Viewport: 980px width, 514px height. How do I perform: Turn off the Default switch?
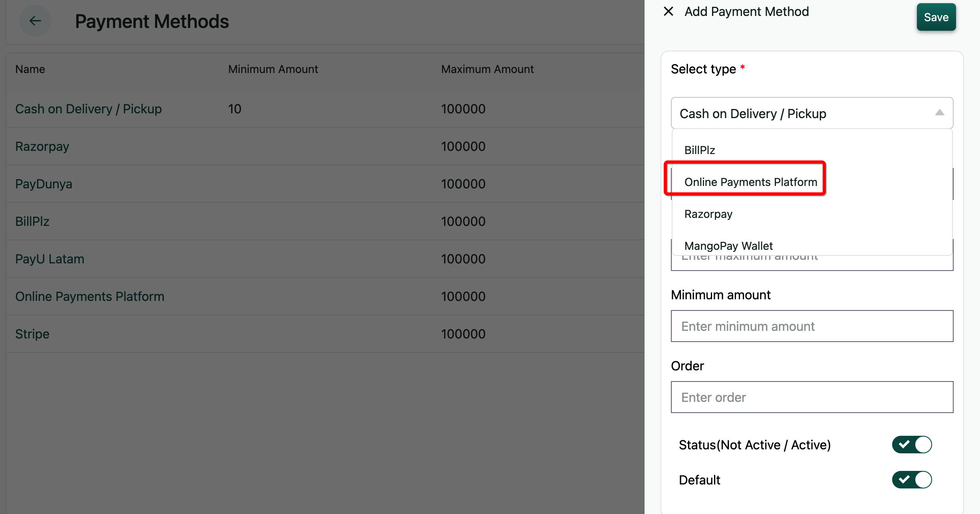click(x=911, y=480)
